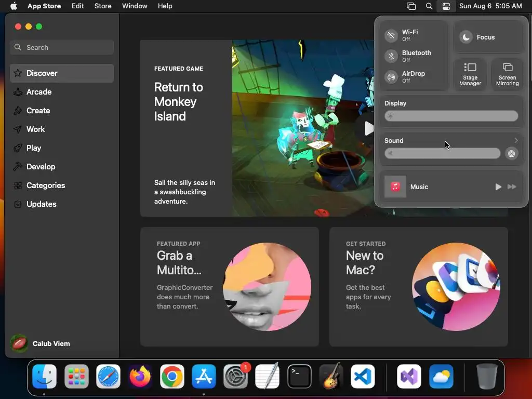The height and width of the screenshot is (399, 532).
Task: Open the Help menu
Action: click(x=165, y=6)
